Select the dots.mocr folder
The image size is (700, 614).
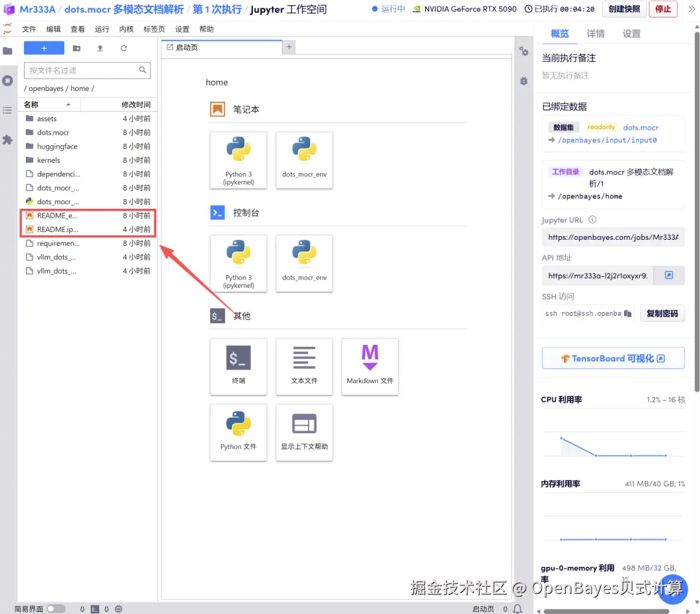pos(87,132)
